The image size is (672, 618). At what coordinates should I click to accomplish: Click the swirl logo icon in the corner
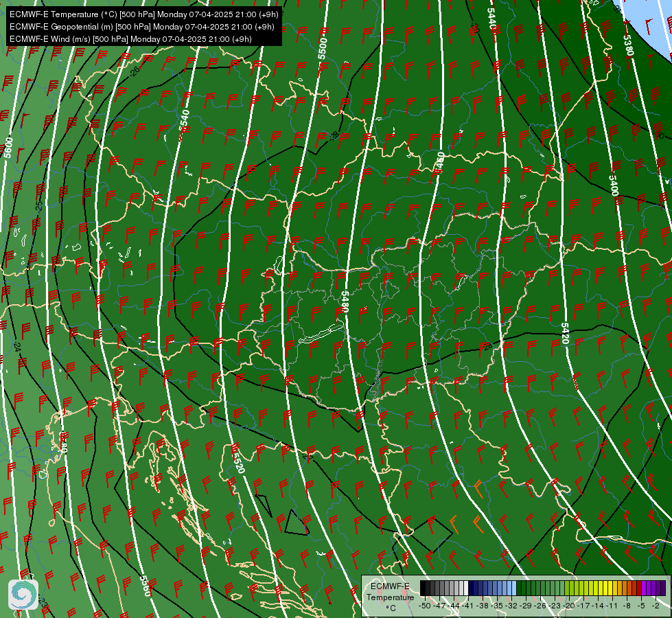click(x=23, y=595)
